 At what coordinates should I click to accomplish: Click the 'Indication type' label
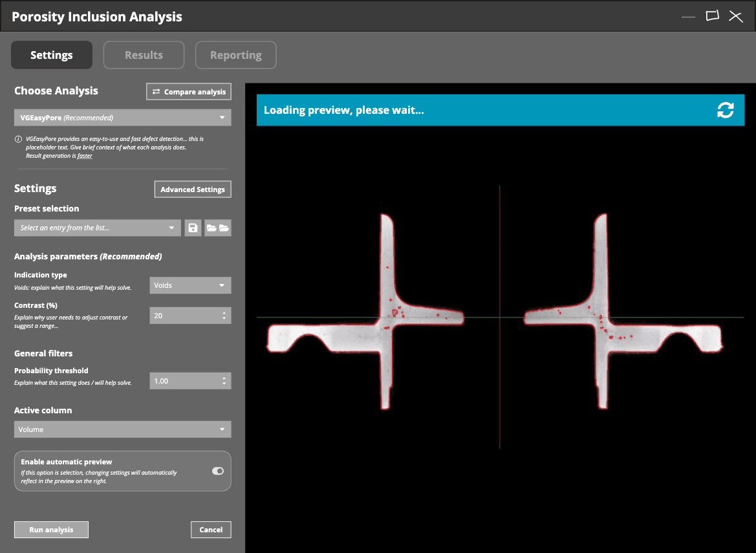click(41, 275)
